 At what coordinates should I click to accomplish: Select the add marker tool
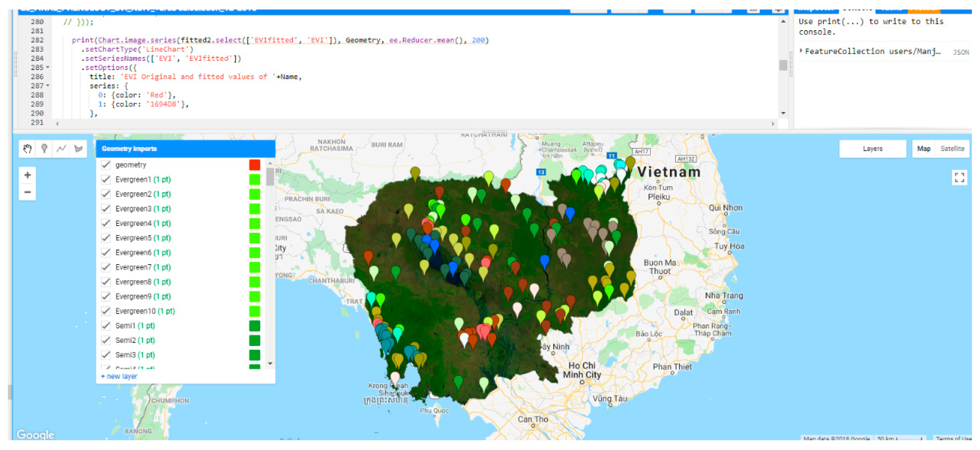point(44,149)
